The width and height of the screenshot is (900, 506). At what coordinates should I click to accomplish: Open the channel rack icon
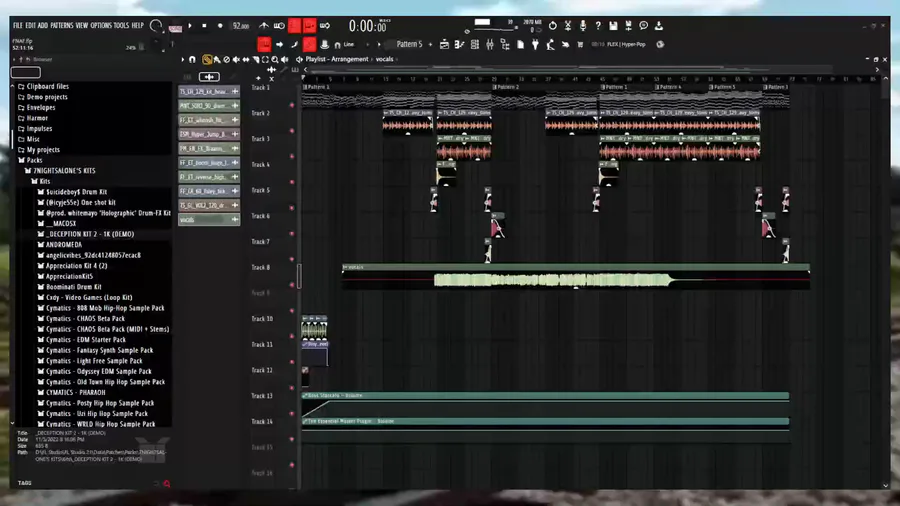tap(475, 45)
